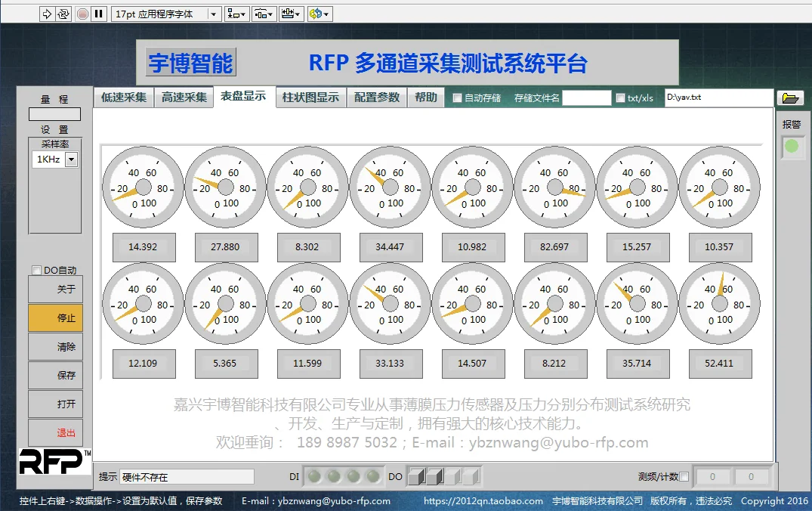812x511 pixels.
Task: Enable the 自动存储 checkbox
Action: (457, 98)
